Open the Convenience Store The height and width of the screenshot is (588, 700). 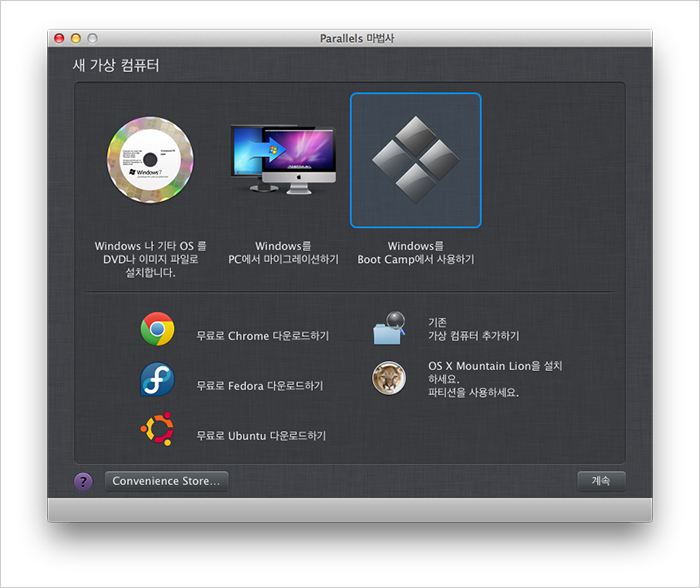(x=166, y=481)
